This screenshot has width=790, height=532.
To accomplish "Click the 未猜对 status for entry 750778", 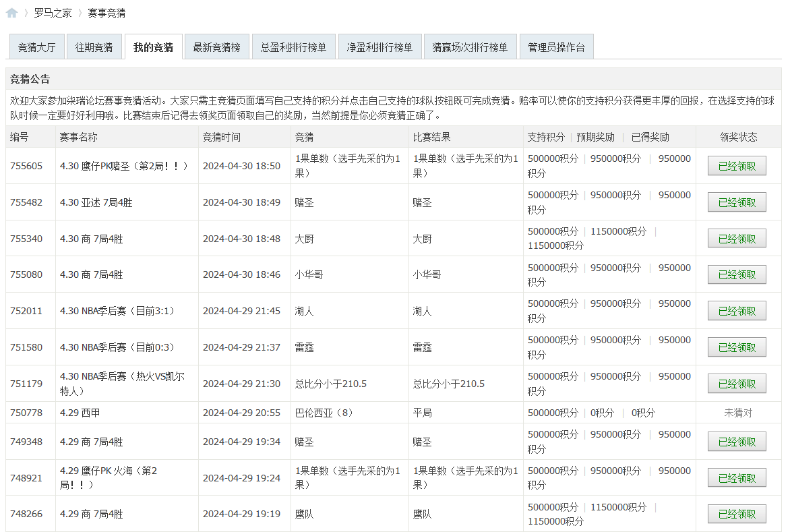I will [x=737, y=413].
